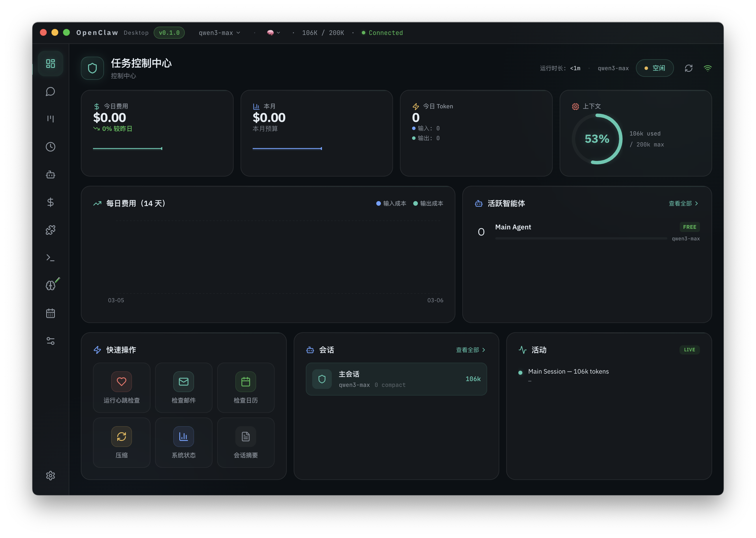
Task: Run the 运行心跳检查 quick action
Action: [122, 387]
